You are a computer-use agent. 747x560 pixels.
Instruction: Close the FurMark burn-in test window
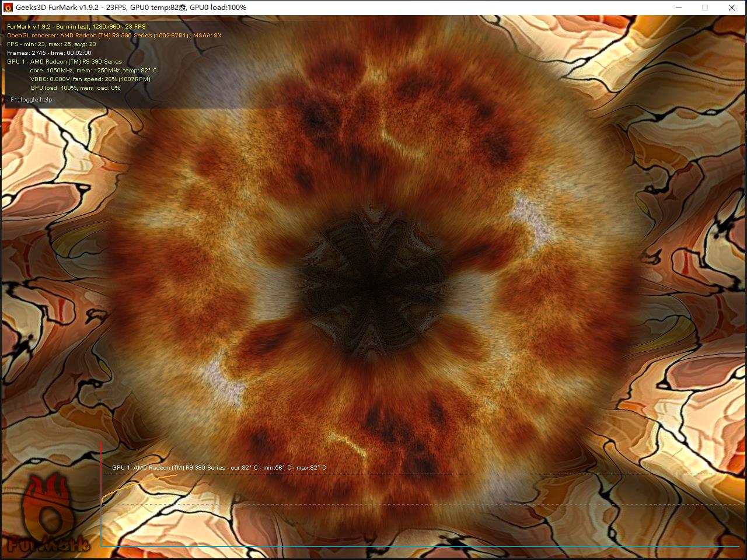[732, 8]
